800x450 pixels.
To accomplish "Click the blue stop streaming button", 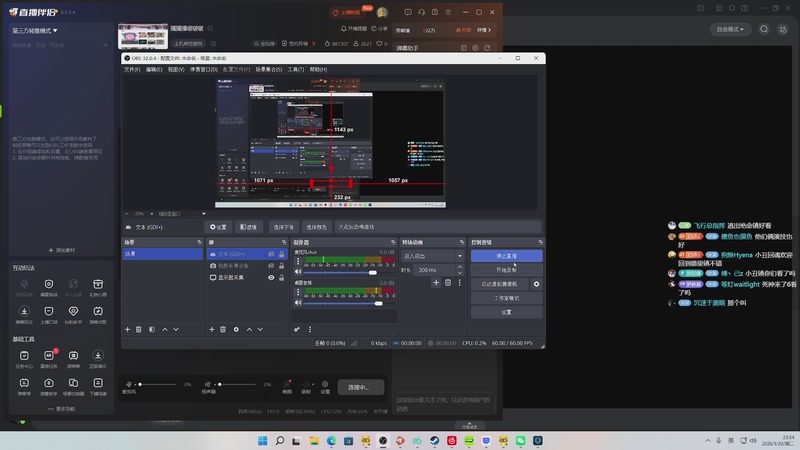I will coord(507,256).
